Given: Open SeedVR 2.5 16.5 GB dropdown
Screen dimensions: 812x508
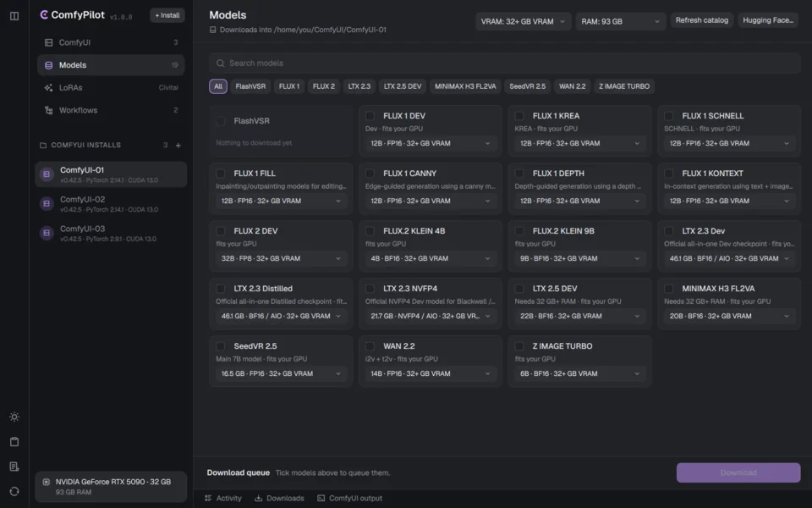Looking at the screenshot, I should point(281,373).
